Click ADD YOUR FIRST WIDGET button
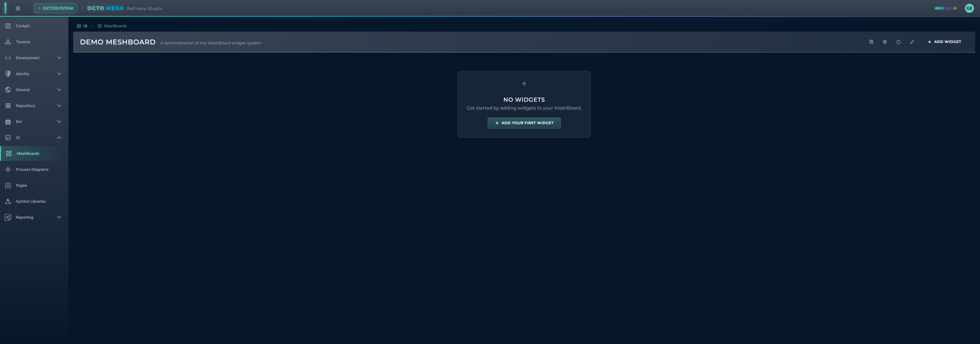The width and height of the screenshot is (980, 344). click(524, 123)
